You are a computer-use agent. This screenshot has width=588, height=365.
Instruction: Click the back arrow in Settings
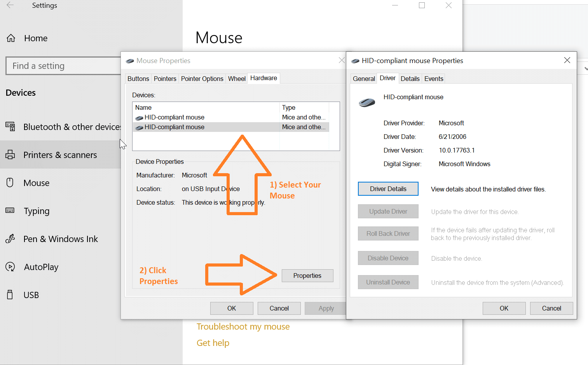(x=10, y=5)
